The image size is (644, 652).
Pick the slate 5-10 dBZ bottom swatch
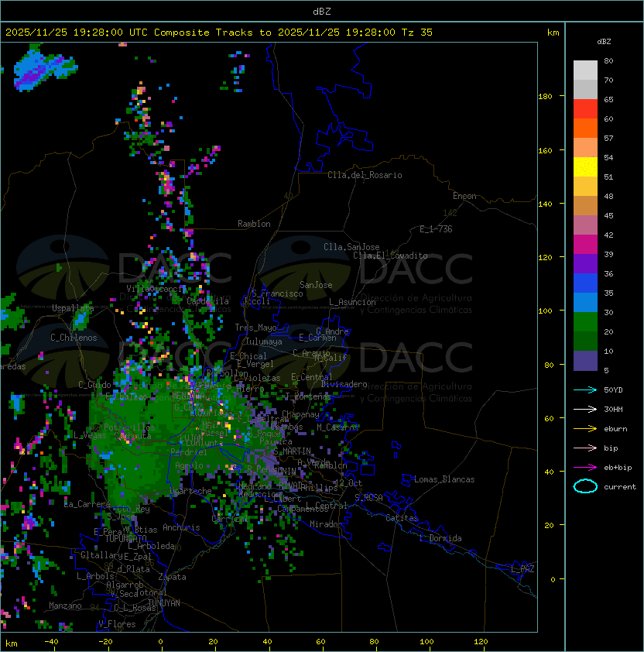585,361
